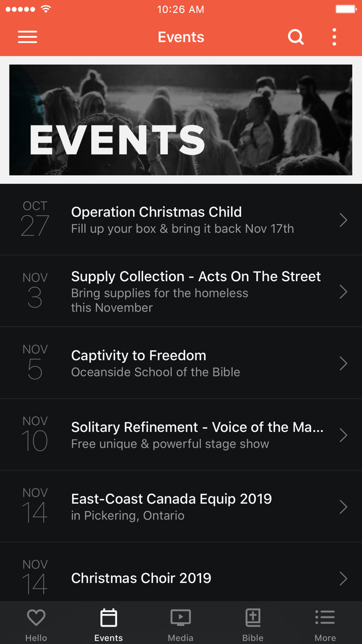362x644 pixels.
Task: Select East-Coast Canada Equip 2019 event
Action: tap(181, 506)
